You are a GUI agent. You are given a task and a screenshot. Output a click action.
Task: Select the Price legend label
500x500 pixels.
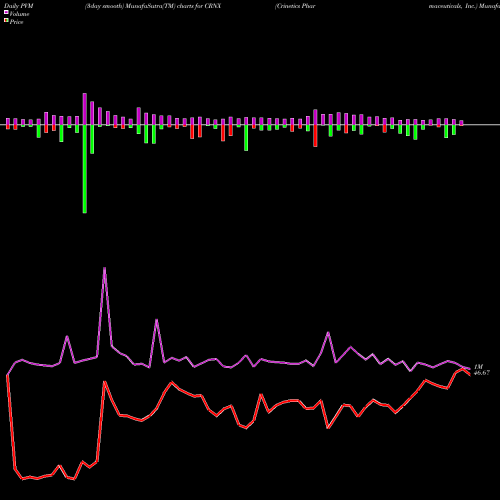click(x=16, y=22)
